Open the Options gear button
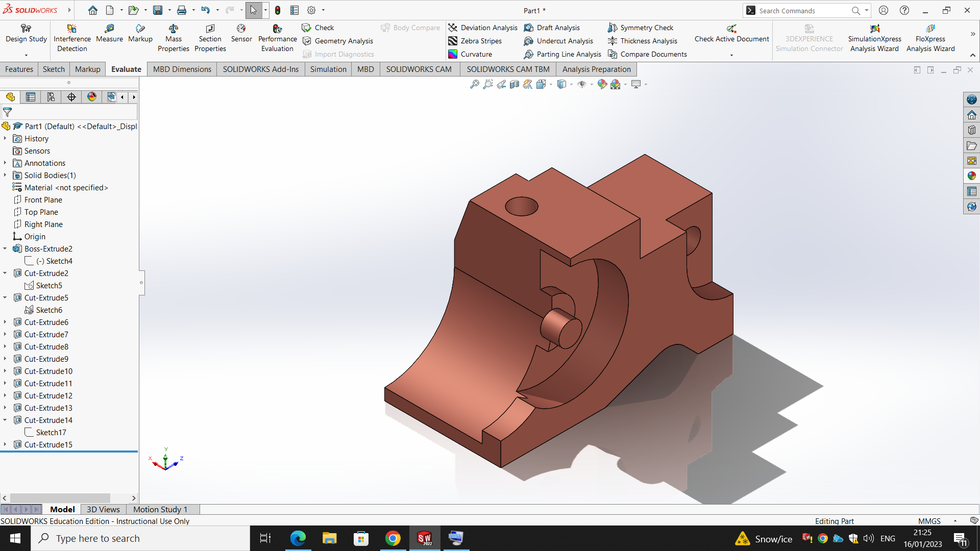The image size is (980, 551). point(311,10)
